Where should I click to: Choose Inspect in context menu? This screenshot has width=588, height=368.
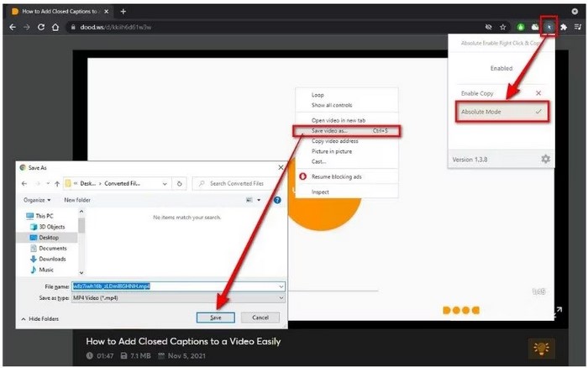click(320, 192)
